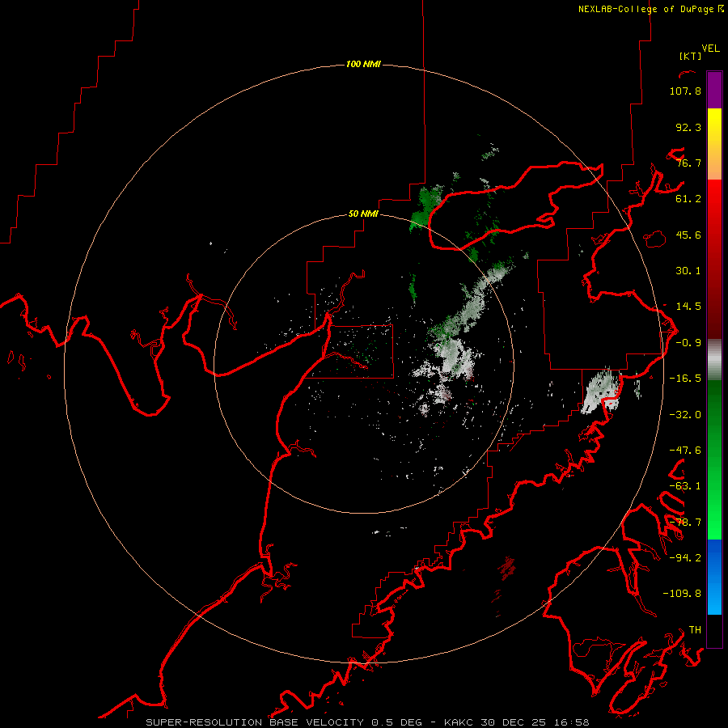Viewport: 728px width, 728px height.
Task: Click the 100 NMI range ring label
Action: point(363,64)
